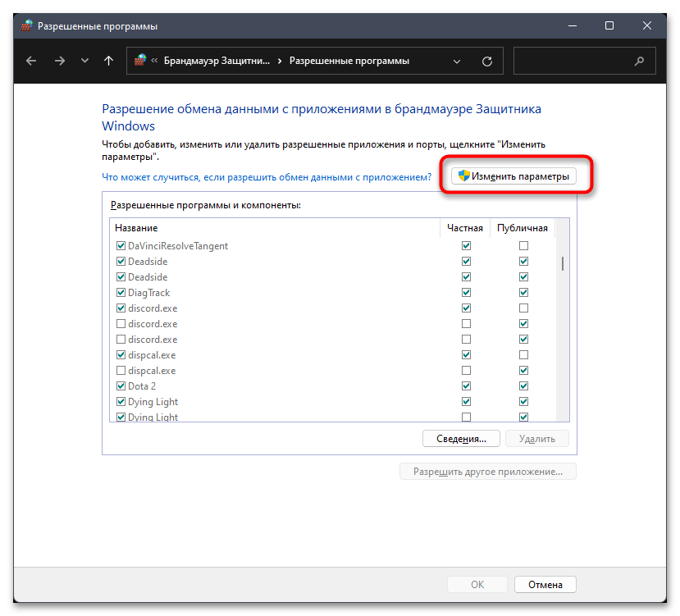The width and height of the screenshot is (680, 616).
Task: Go back with the left arrow
Action: tap(31, 62)
